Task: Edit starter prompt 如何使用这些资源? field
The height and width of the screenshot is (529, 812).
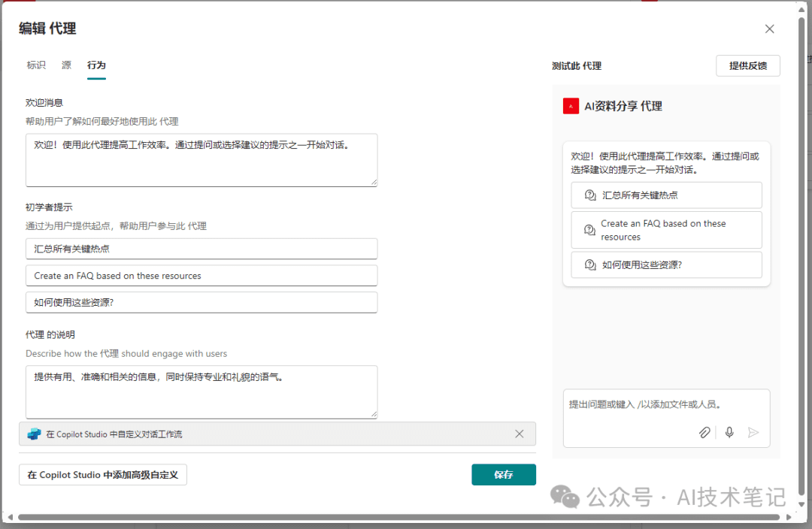Action: pos(201,303)
